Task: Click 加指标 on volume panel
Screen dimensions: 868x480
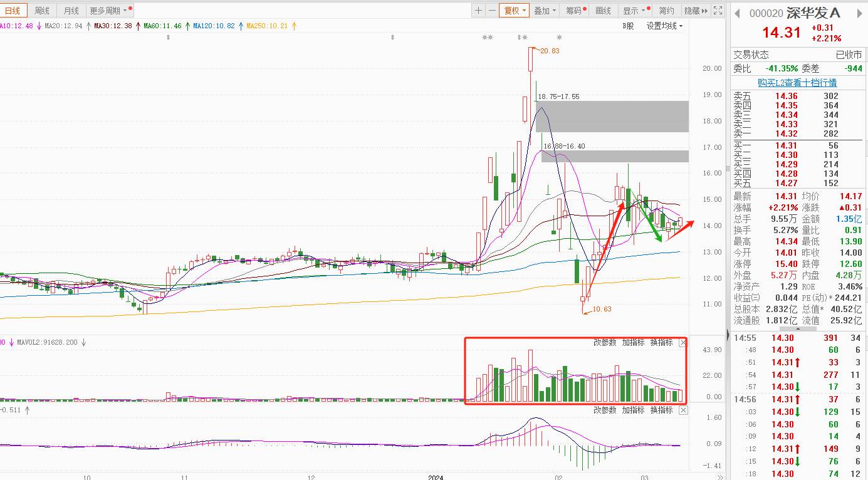Action: pyautogui.click(x=633, y=343)
